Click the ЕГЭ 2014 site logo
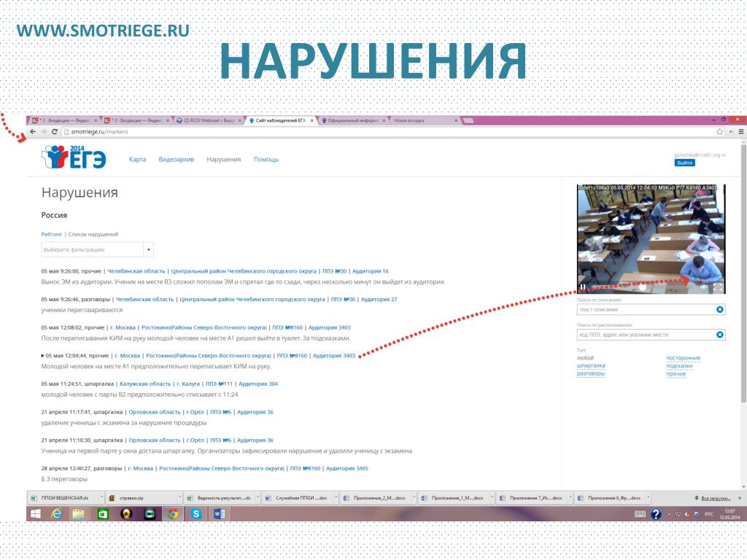Image resolution: width=747 pixels, height=560 pixels. 74,157
